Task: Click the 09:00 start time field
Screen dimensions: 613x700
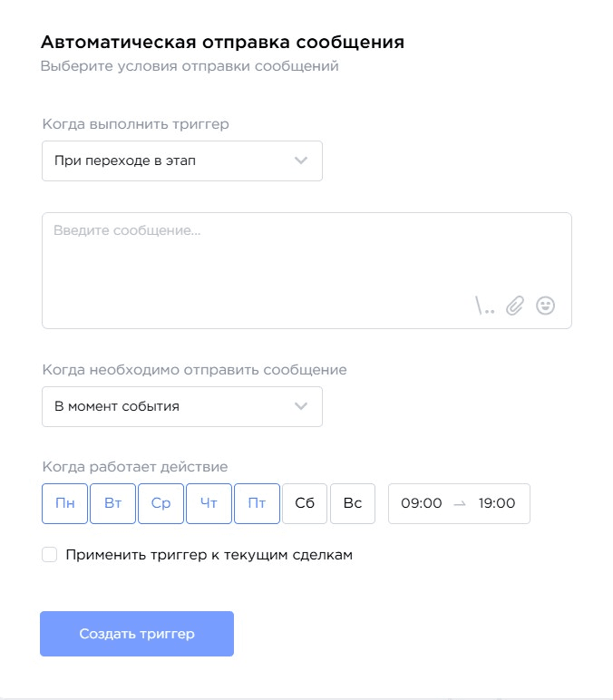Action: (421, 503)
